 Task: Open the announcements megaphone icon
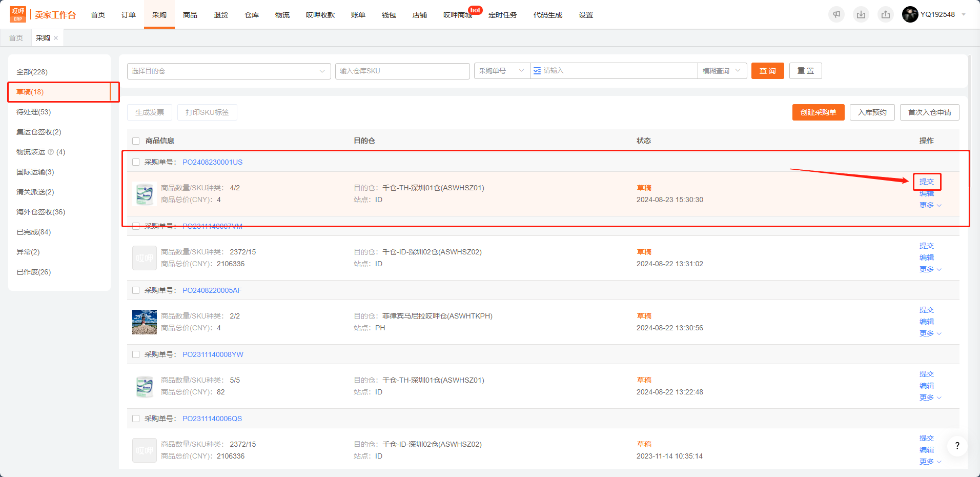[x=836, y=14]
